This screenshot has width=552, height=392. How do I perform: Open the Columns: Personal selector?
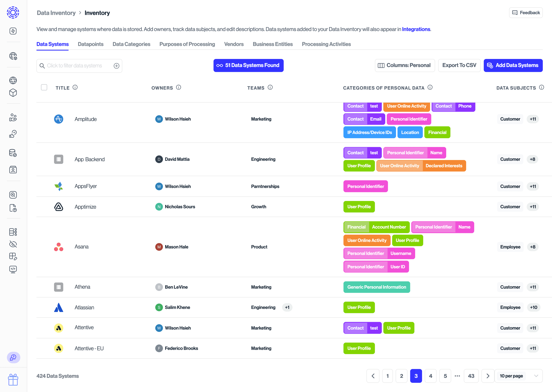(405, 65)
